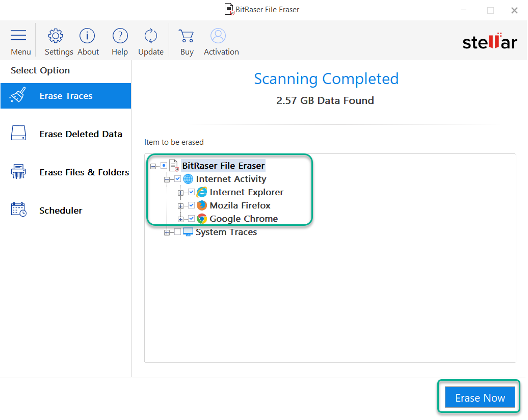Image resolution: width=528 pixels, height=420 pixels.
Task: Click the Erase Now button
Action: 480,398
